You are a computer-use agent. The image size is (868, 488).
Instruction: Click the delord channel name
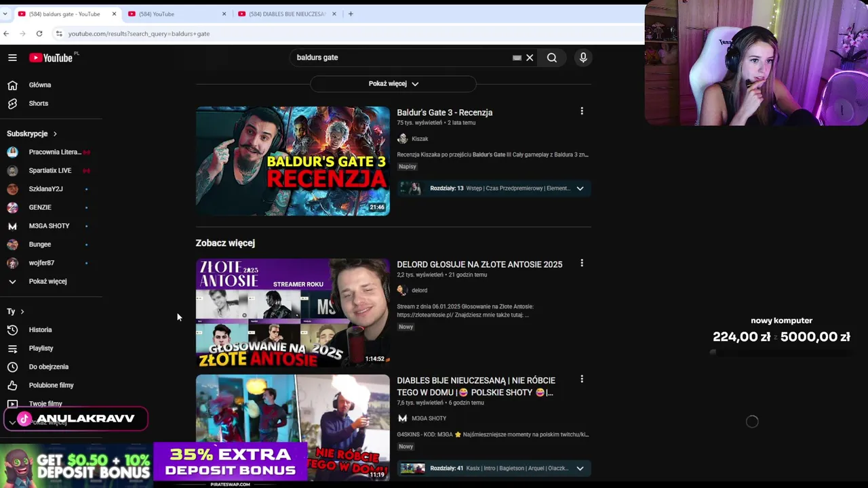click(x=420, y=291)
